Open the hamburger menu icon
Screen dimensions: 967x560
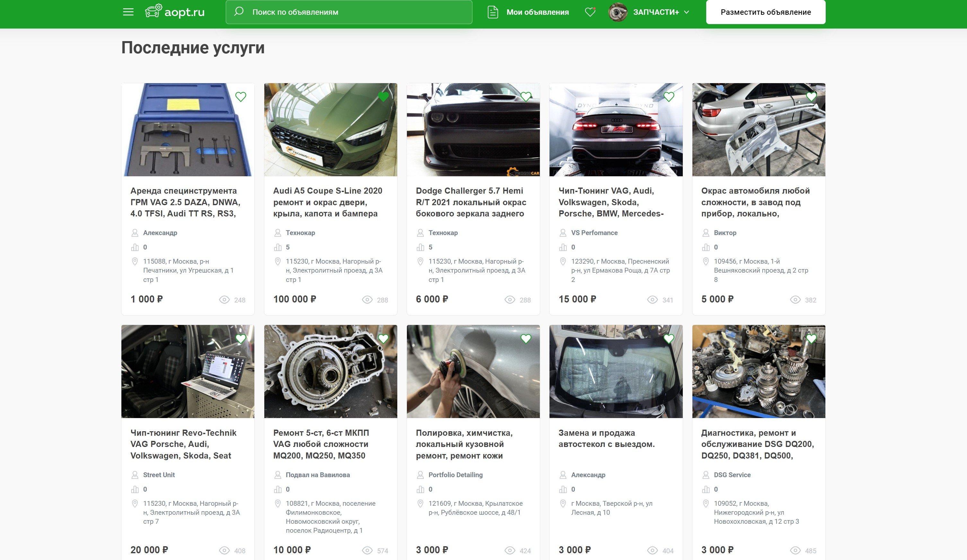click(128, 12)
